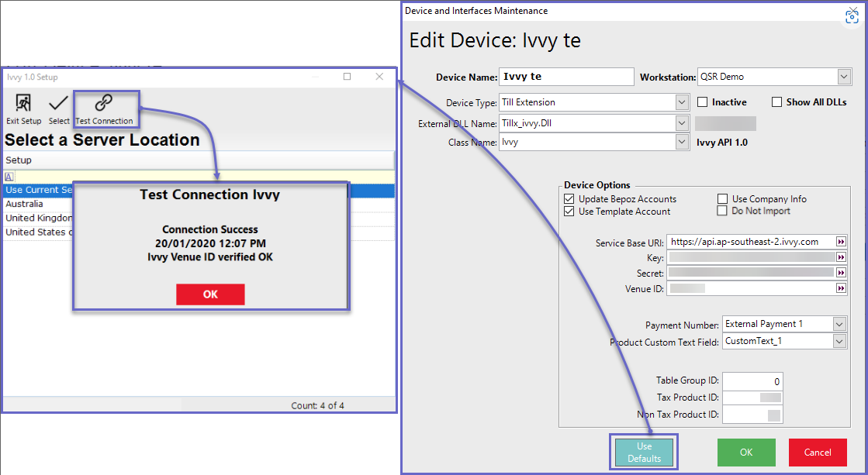Run Test Connection from the toolbar

click(104, 108)
